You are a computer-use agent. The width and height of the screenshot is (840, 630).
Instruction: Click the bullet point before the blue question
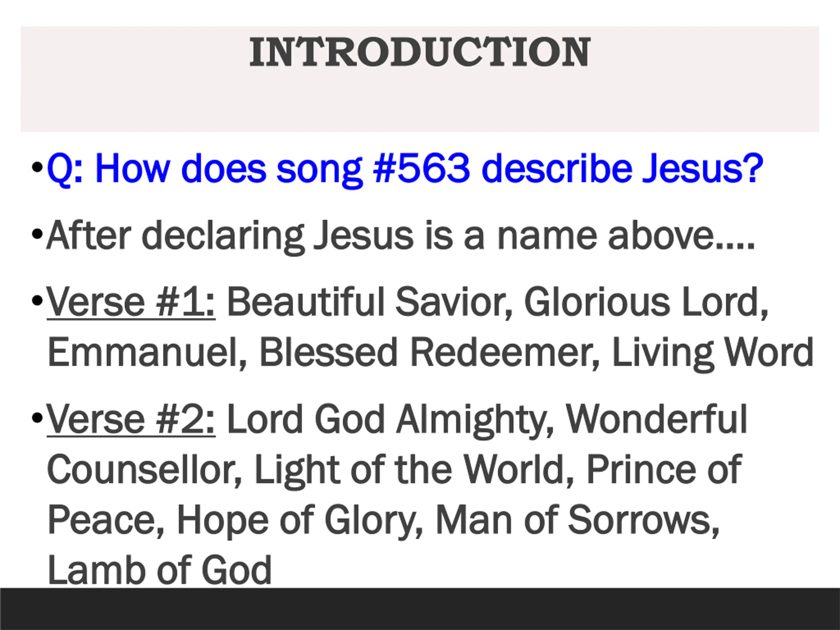click(x=37, y=167)
